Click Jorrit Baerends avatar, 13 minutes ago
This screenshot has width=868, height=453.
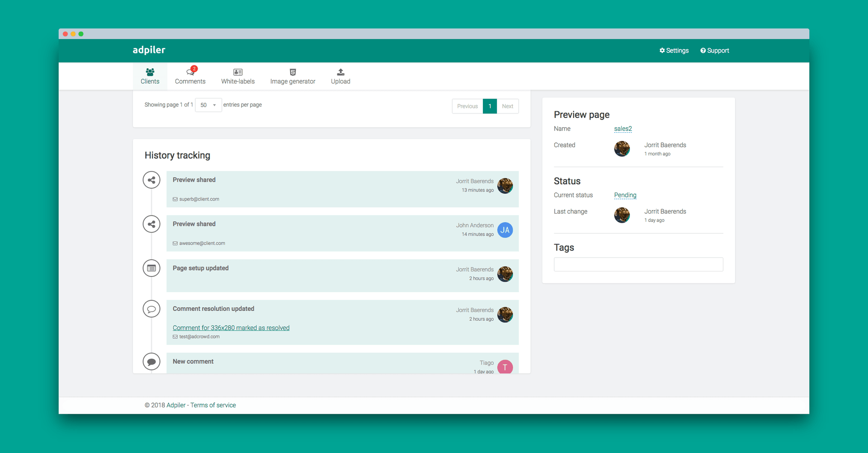point(505,186)
